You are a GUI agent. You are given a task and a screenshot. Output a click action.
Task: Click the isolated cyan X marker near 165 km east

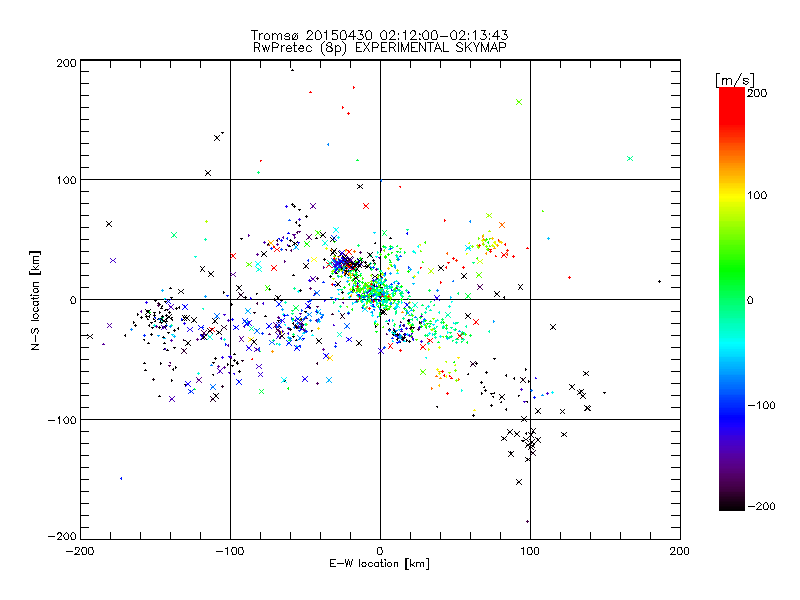[630, 159]
